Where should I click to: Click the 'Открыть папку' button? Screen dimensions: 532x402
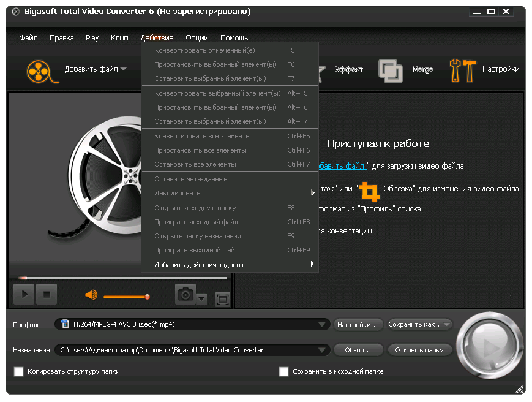(x=419, y=350)
